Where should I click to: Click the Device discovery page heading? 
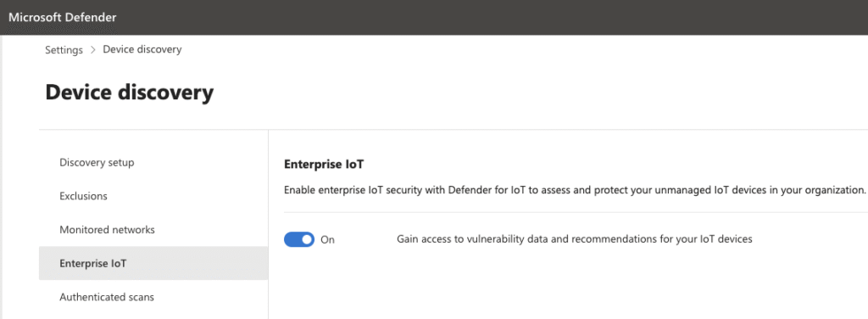click(130, 92)
